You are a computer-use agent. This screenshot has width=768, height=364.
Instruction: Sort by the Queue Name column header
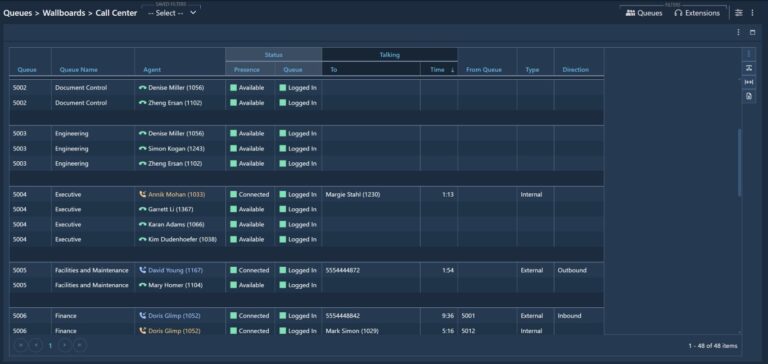point(78,70)
